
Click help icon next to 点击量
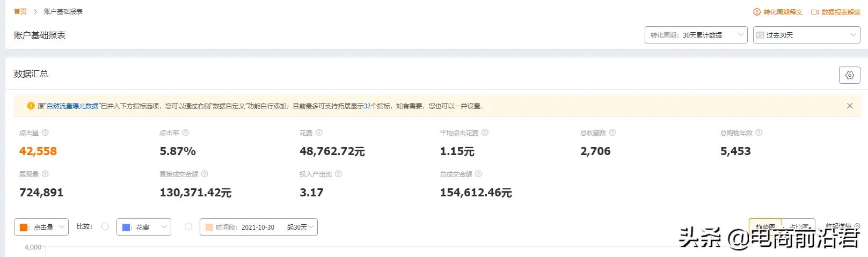pos(45,133)
